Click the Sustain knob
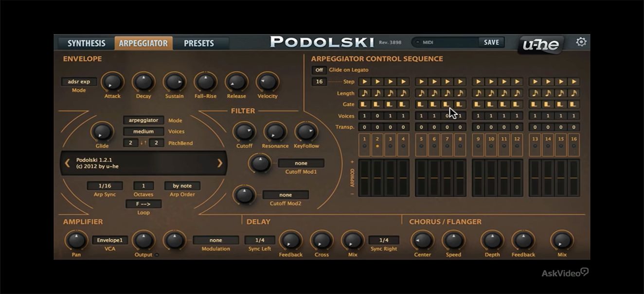Viewport: 644px width, 294px height. (x=175, y=82)
